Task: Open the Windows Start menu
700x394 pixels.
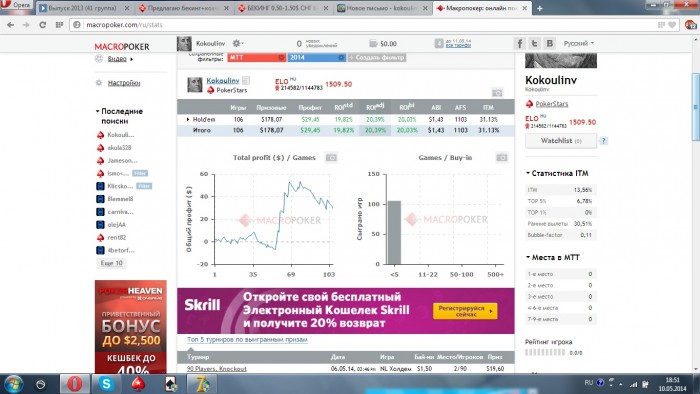Action: (12, 384)
